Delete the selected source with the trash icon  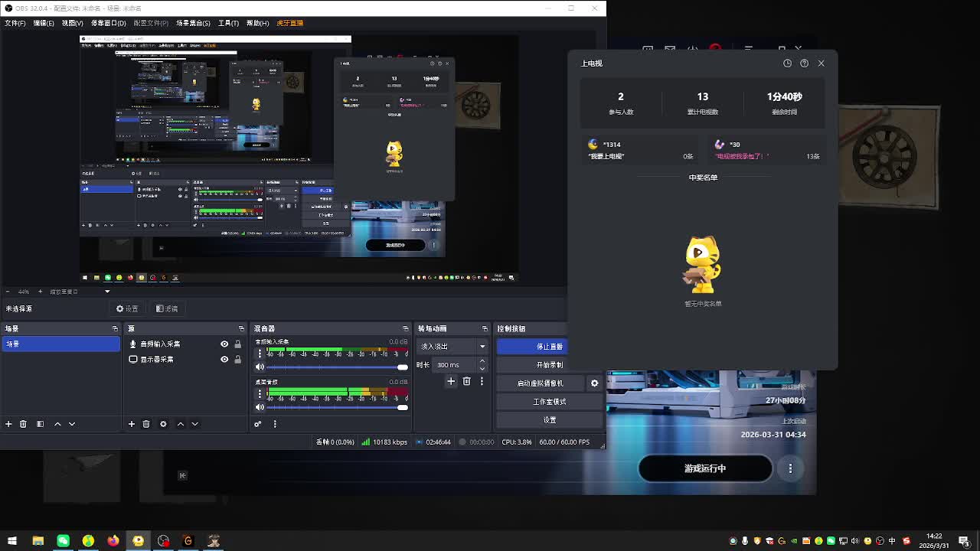(x=146, y=424)
